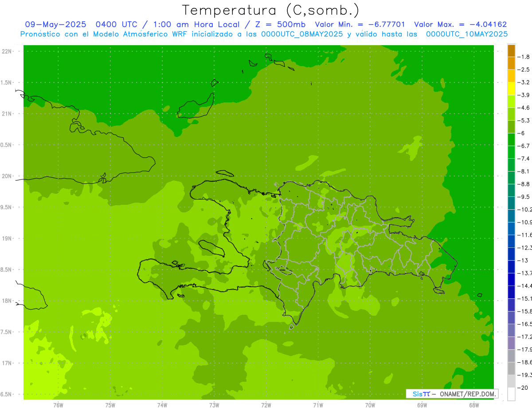The height and width of the screenshot is (411, 532).
Task: Select the '-6.7' colorbar label
Action: pyautogui.click(x=524, y=146)
